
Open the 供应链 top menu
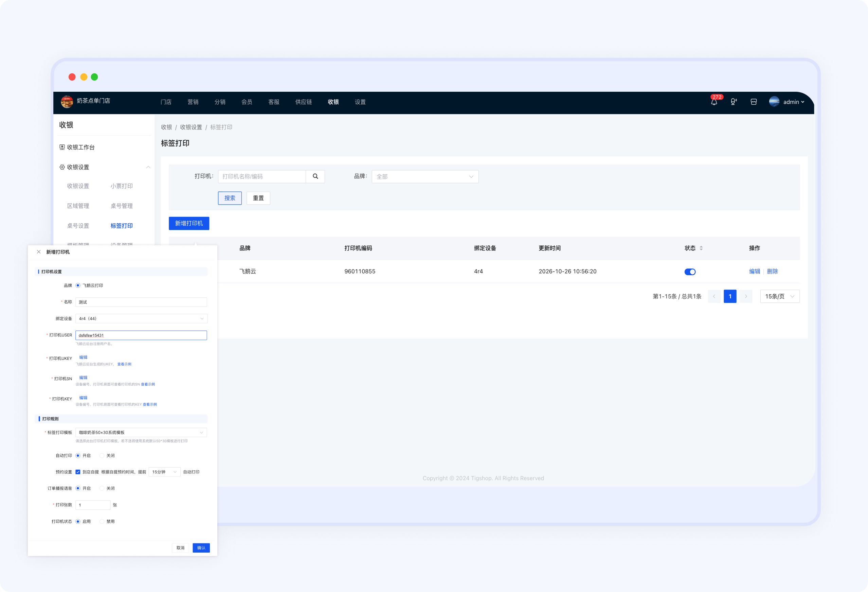click(x=303, y=102)
